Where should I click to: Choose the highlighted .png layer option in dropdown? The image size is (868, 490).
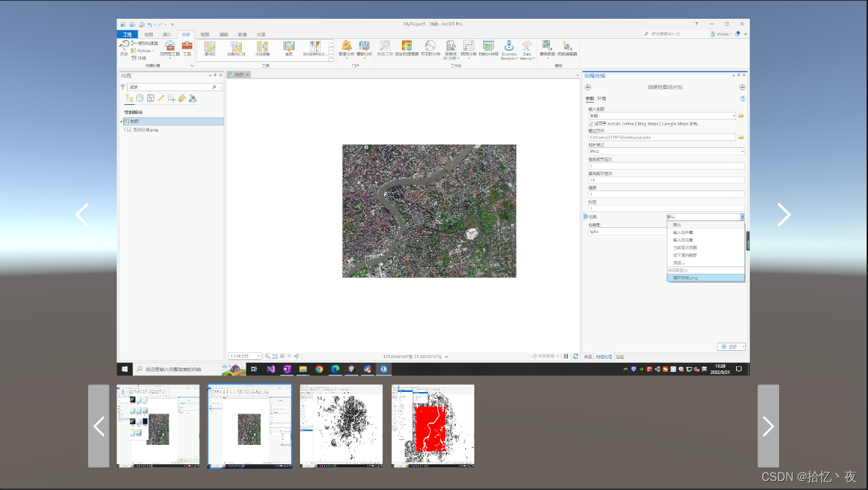coord(706,277)
